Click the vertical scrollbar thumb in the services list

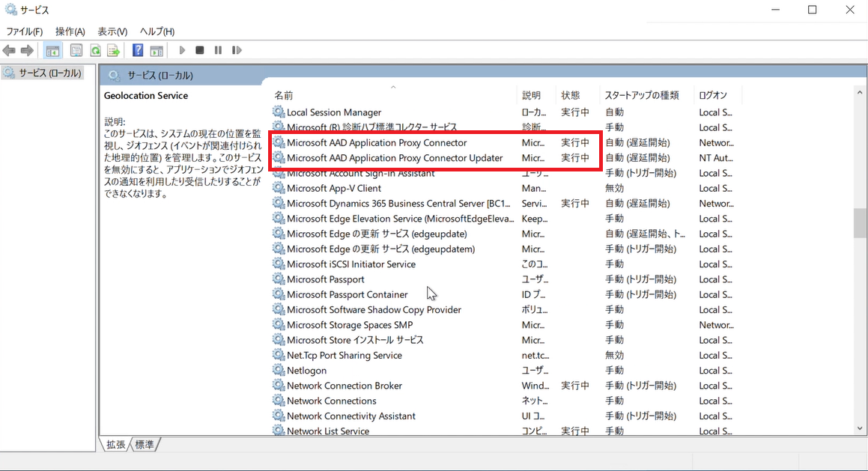[860, 223]
